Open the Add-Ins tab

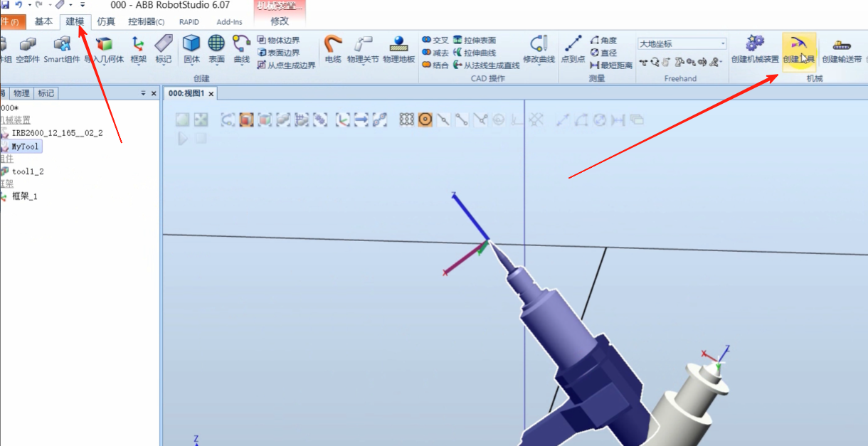(229, 22)
